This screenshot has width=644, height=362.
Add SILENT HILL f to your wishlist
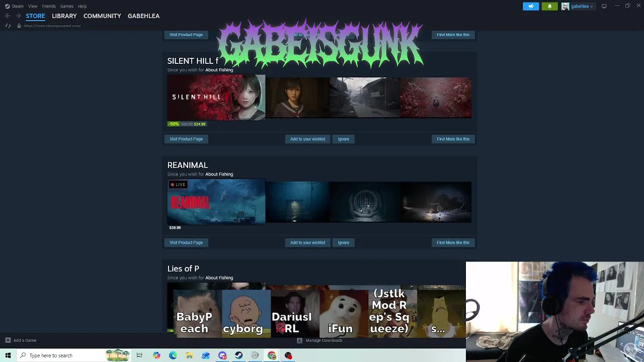point(307,139)
